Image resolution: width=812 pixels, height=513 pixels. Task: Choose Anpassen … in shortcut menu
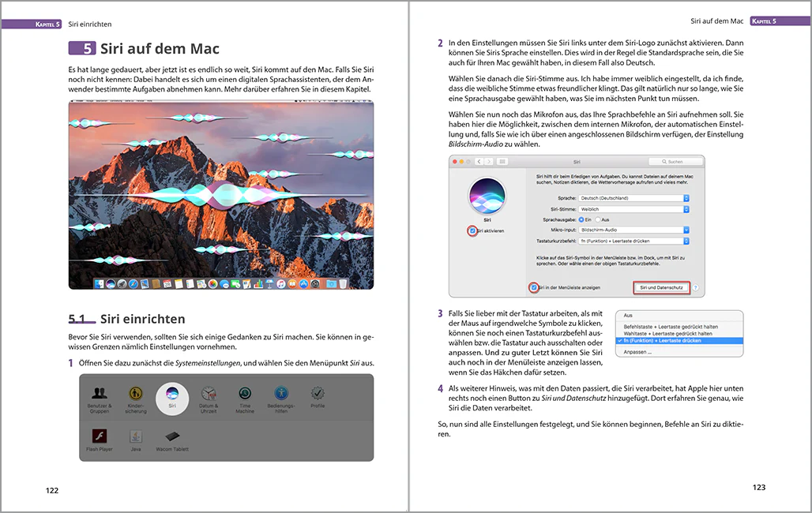coord(679,352)
